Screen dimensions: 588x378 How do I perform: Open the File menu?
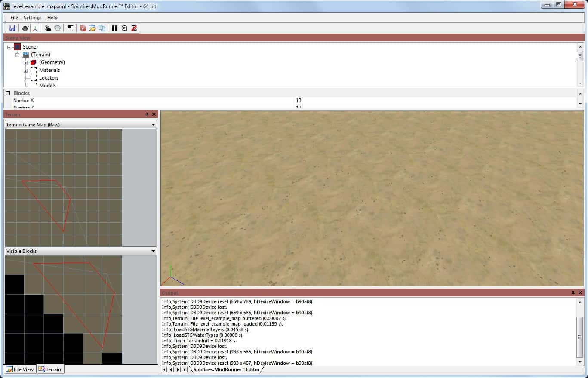pos(14,18)
